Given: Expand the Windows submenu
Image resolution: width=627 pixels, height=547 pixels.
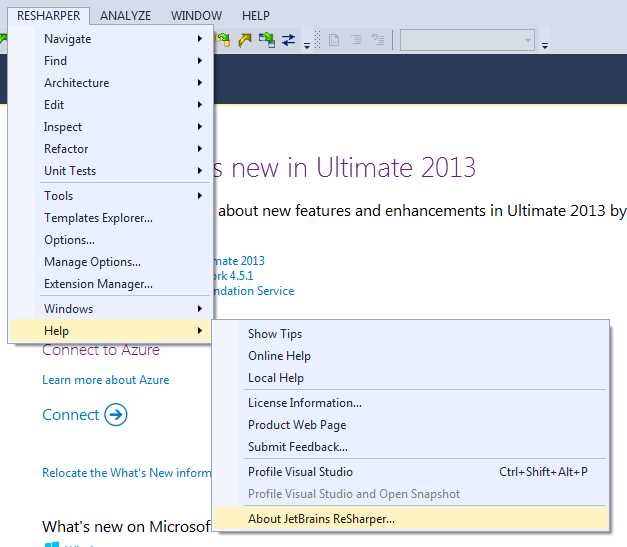Looking at the screenshot, I should tap(110, 309).
